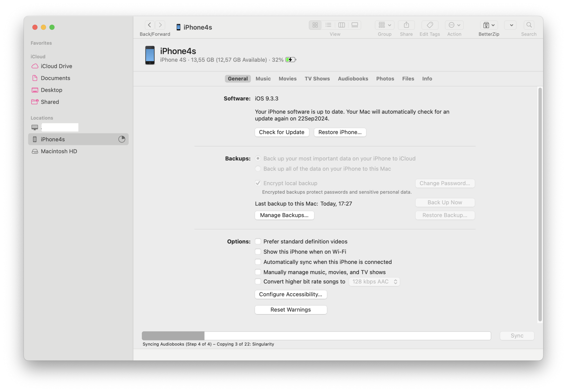Switch to icon view in the toolbar
This screenshot has width=567, height=392.
tap(315, 25)
